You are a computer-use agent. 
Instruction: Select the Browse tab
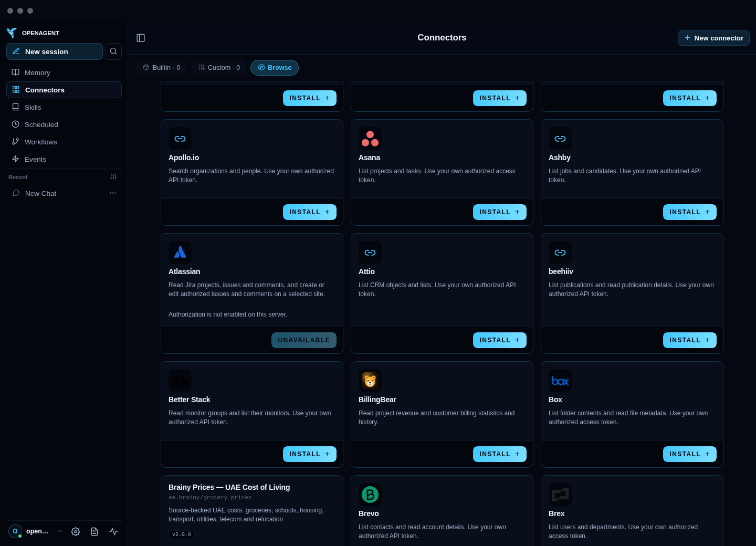tap(275, 68)
